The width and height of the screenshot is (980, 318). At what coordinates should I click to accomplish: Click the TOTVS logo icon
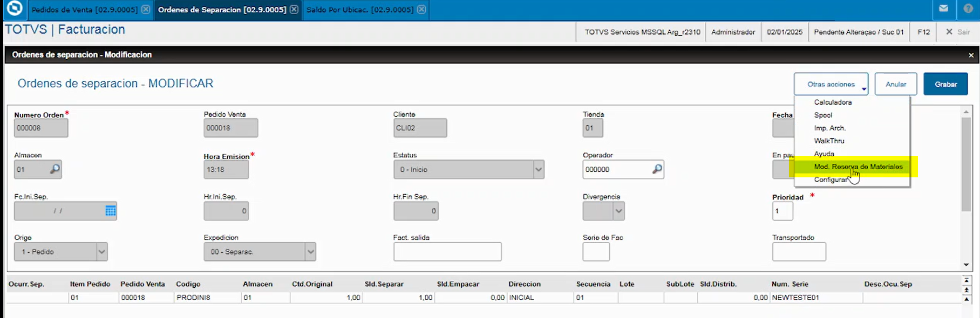coord(15,8)
